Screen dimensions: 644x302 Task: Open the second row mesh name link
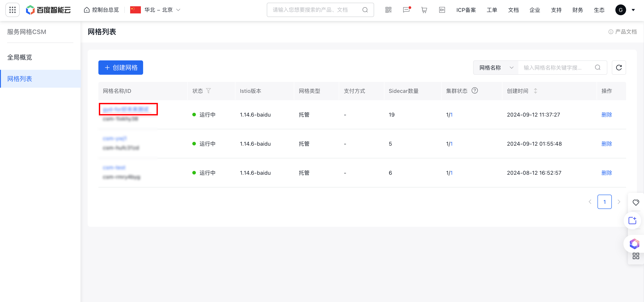tap(115, 138)
